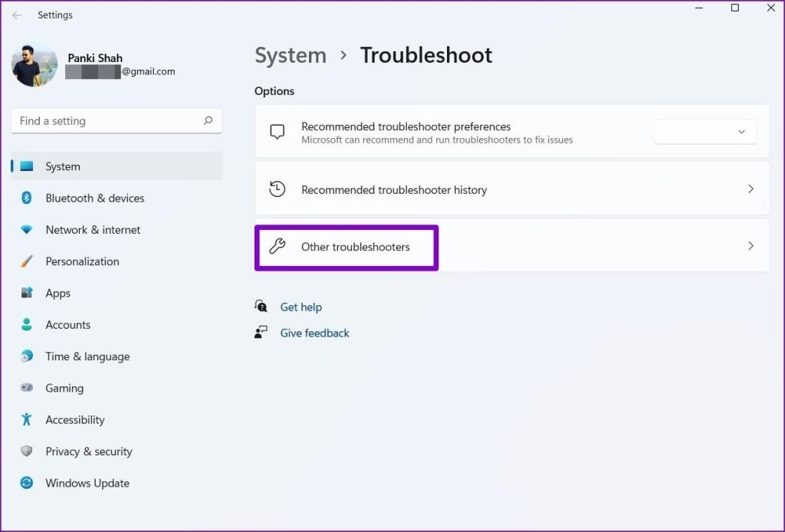Click the wrench icon beside Other troubleshooters
The height and width of the screenshot is (532, 785).
277,247
